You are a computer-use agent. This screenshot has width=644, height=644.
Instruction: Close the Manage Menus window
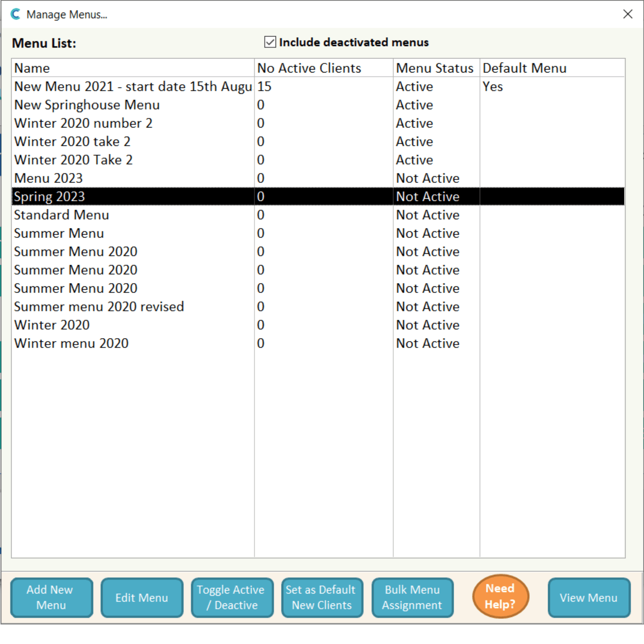pyautogui.click(x=628, y=14)
